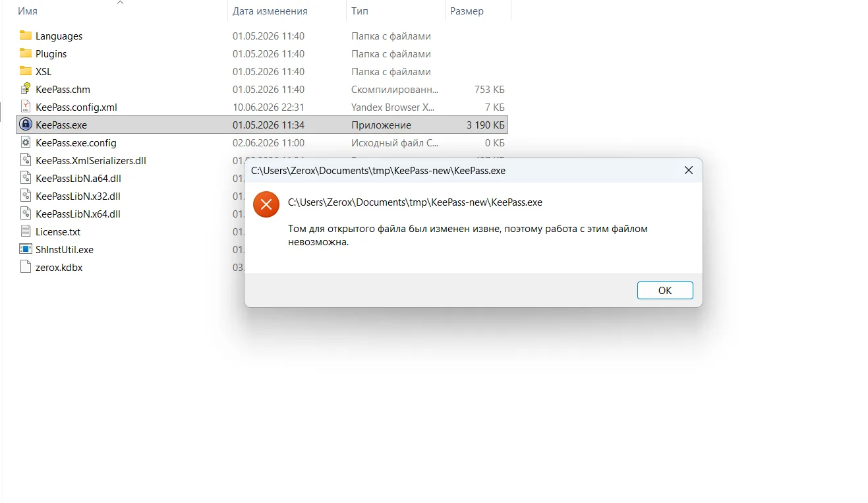868x503 pixels.
Task: Click the size 7 КБ
Action: click(495, 107)
